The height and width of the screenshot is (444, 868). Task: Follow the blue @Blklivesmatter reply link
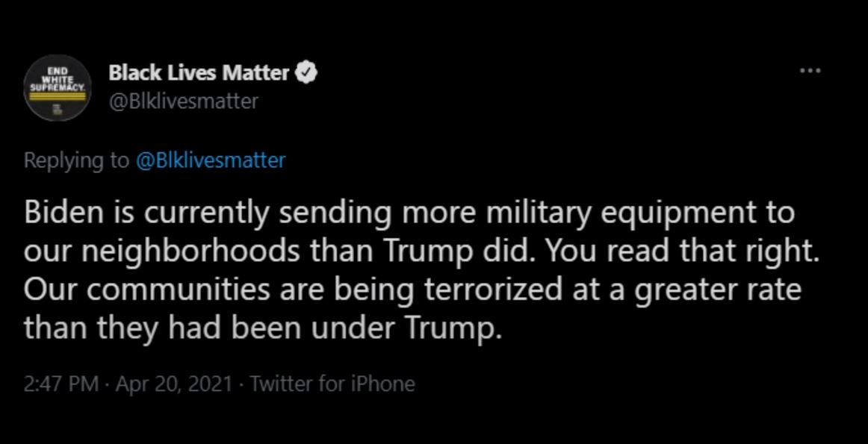point(210,160)
